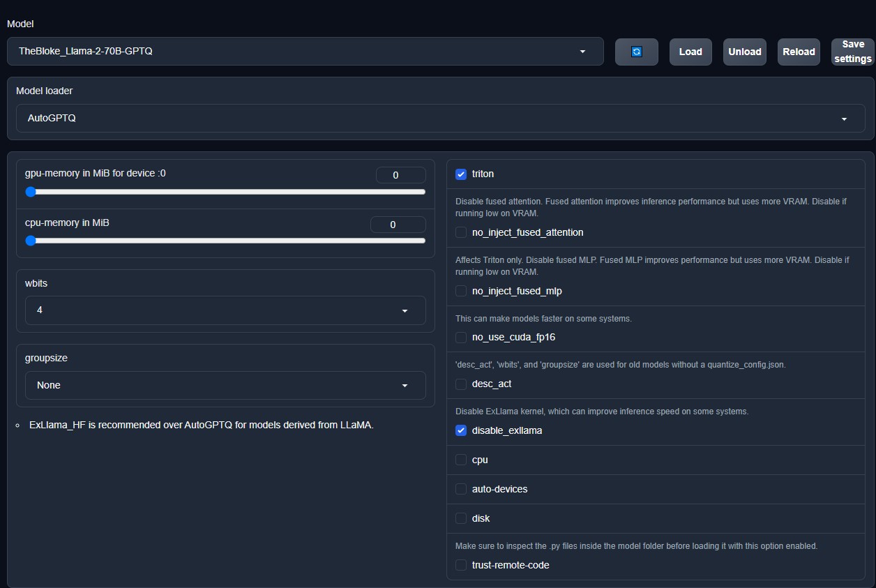
Task: Click Save settings button
Action: click(853, 52)
